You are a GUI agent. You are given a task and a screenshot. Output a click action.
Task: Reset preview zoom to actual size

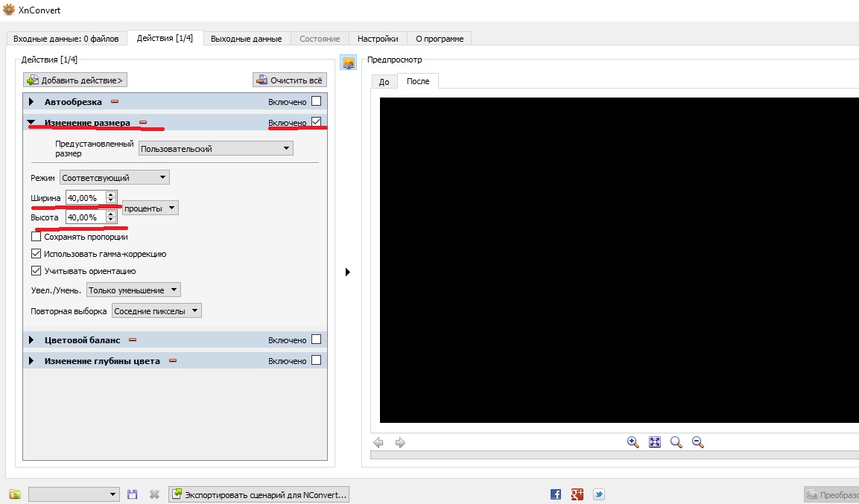point(676,442)
